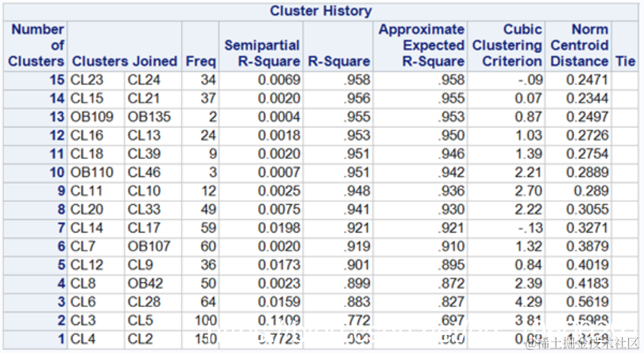Select the 0.0004 semipartial value
Image resolution: width=644 pixels, height=355 pixels.
tap(279, 117)
